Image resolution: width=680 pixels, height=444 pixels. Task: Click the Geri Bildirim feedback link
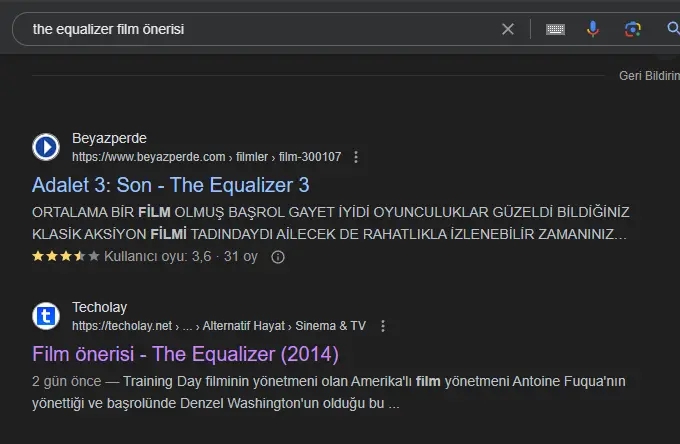tap(649, 76)
